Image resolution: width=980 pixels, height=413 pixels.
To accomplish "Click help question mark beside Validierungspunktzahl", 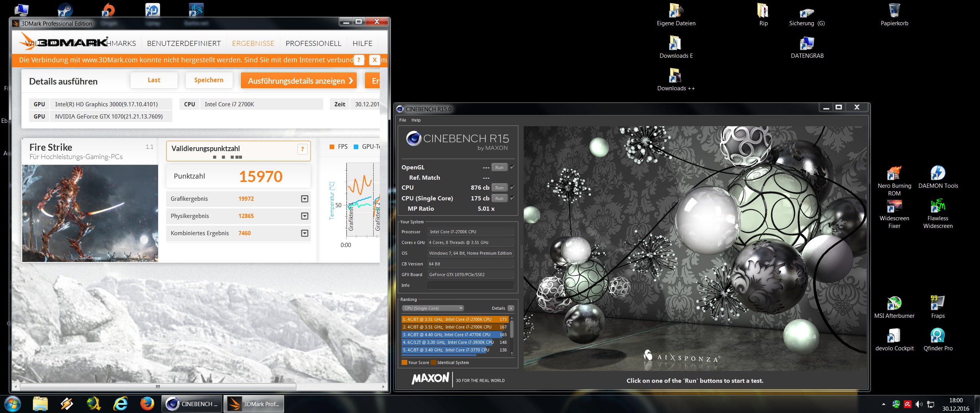I will click(x=302, y=149).
